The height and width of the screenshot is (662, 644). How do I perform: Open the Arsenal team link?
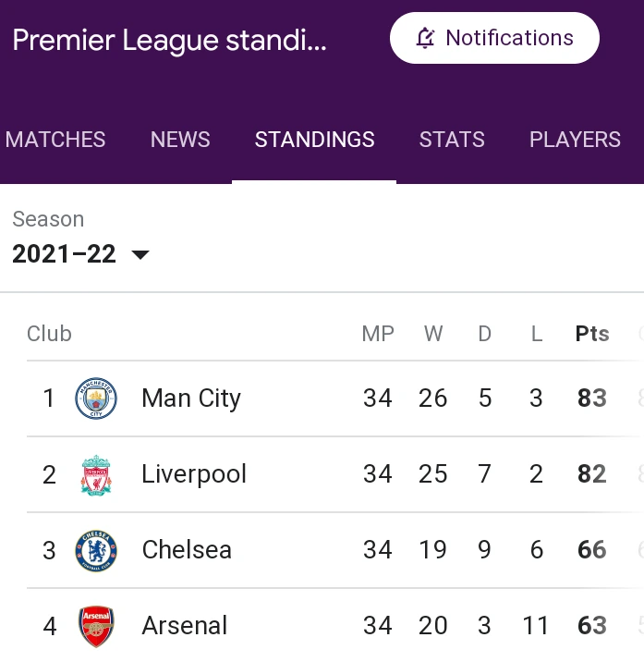click(185, 625)
